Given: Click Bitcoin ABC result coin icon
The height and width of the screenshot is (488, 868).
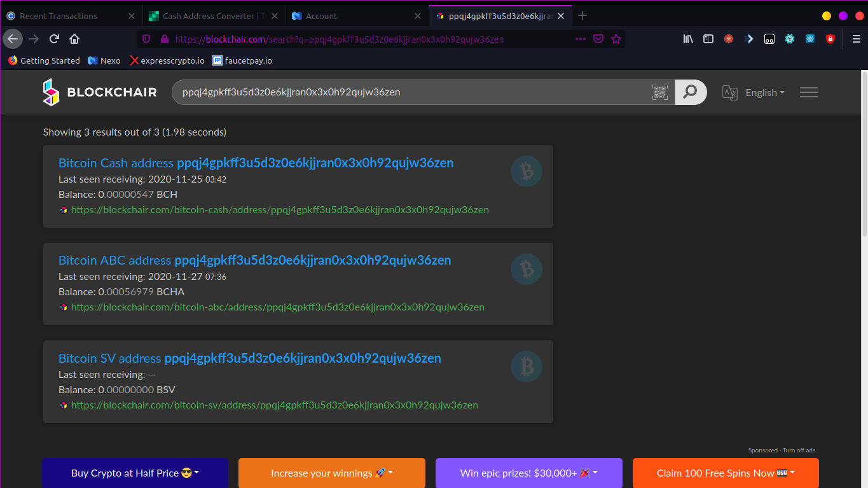Looking at the screenshot, I should click(527, 269).
